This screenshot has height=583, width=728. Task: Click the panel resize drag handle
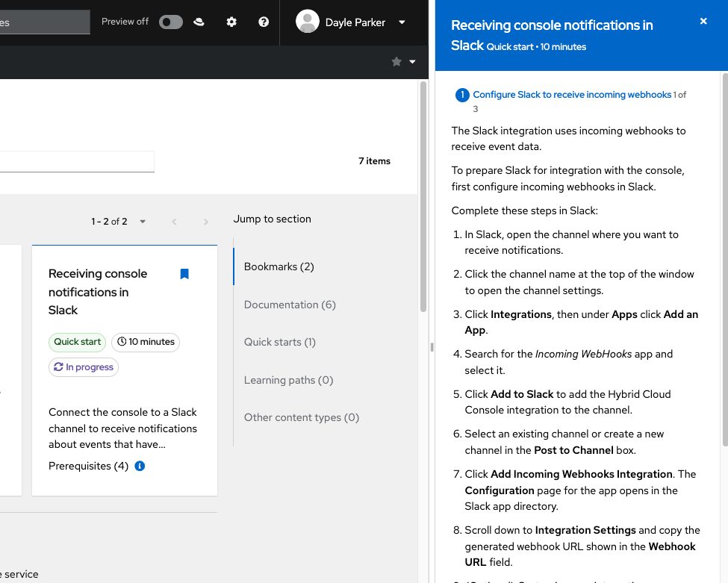click(432, 347)
